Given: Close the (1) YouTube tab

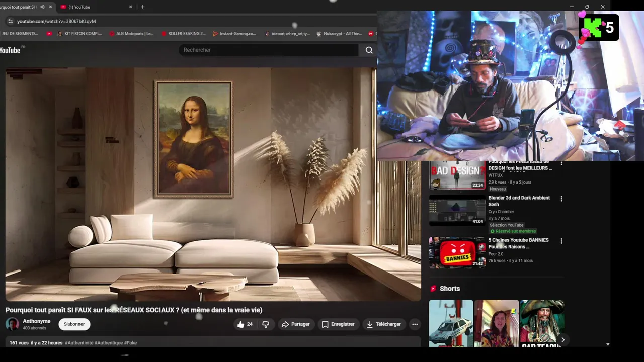Looking at the screenshot, I should (131, 7).
